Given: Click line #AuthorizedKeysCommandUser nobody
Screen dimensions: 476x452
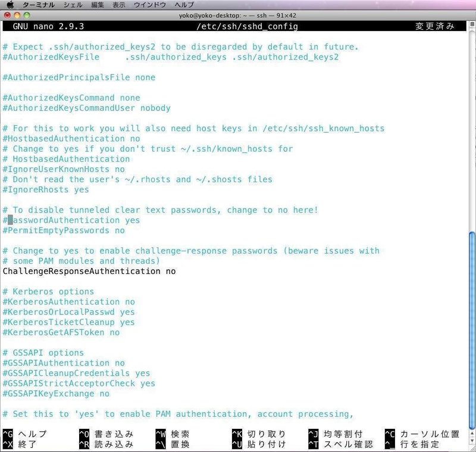Looking at the screenshot, I should 86,108.
